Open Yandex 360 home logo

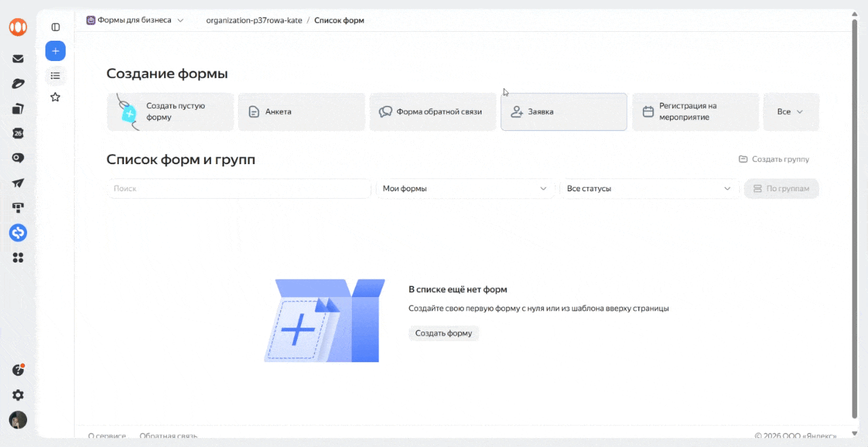click(x=18, y=27)
